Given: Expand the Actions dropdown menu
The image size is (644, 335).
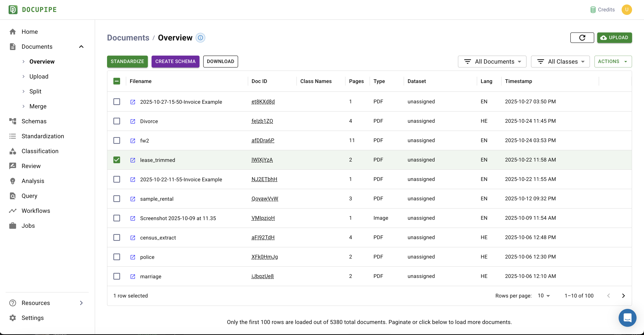Looking at the screenshot, I should click(613, 62).
